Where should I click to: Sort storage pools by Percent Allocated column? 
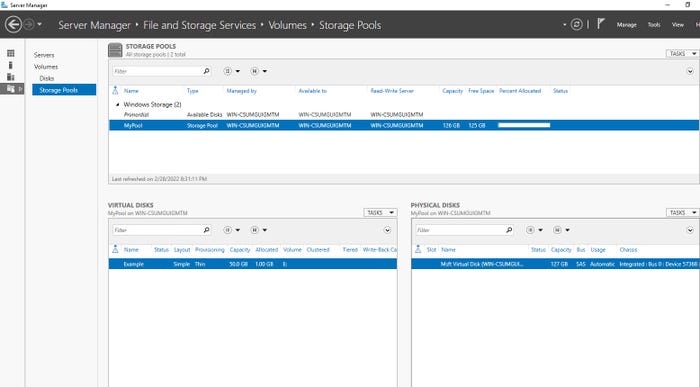click(x=520, y=91)
